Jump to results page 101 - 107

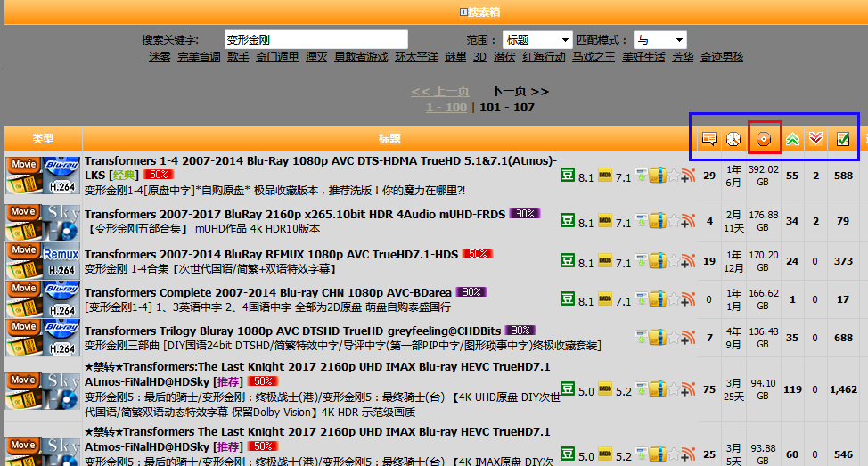click(506, 108)
